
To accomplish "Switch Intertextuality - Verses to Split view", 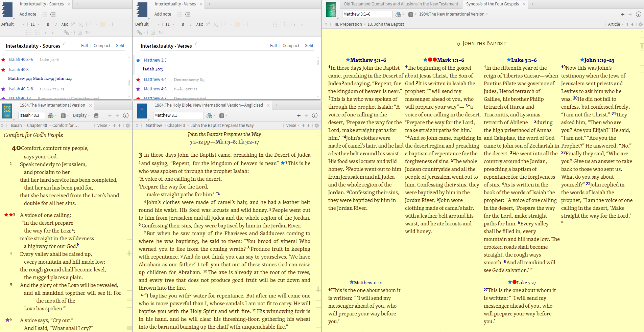I will (309, 46).
